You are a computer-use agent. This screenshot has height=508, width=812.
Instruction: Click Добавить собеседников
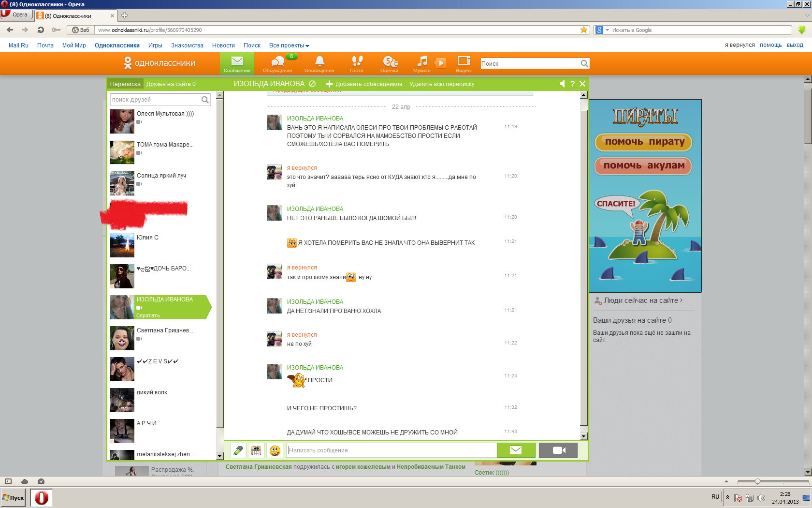(x=364, y=84)
